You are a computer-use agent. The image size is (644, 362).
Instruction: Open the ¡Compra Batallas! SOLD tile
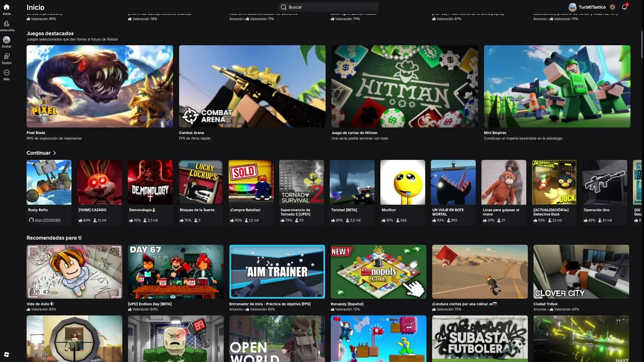click(x=251, y=182)
